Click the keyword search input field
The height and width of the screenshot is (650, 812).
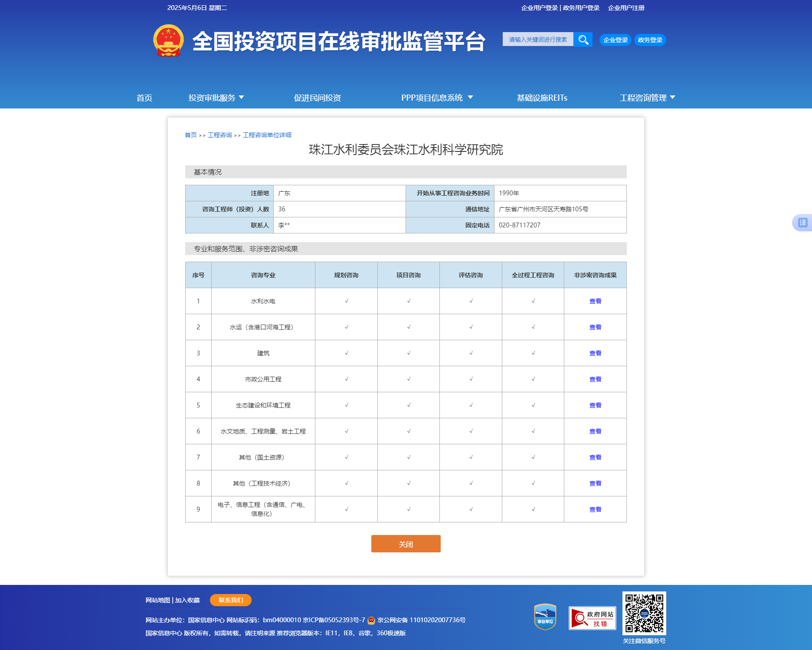pos(538,39)
